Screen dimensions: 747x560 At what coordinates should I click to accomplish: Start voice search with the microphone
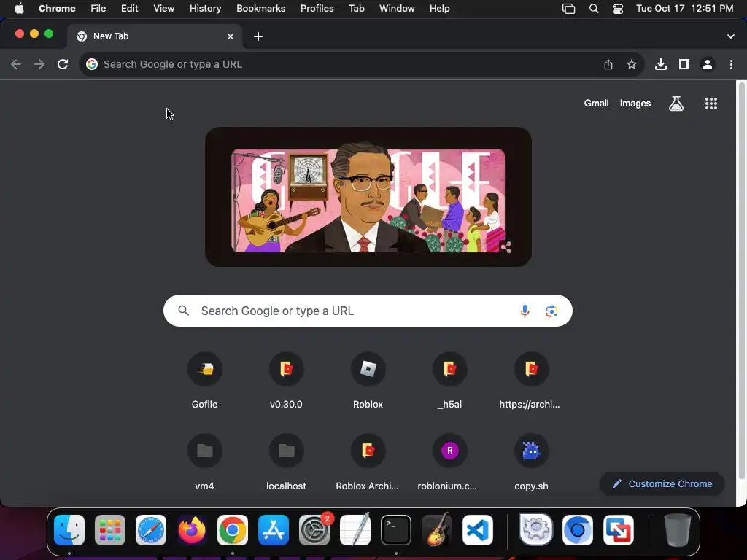(x=525, y=311)
